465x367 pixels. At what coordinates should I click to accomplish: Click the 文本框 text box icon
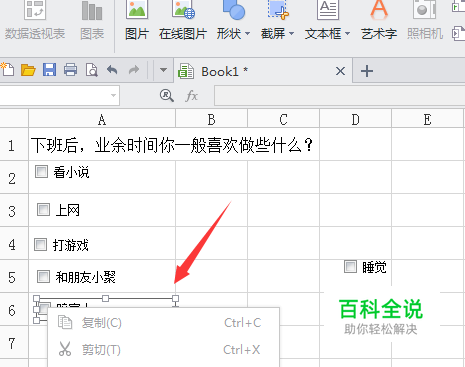click(328, 9)
